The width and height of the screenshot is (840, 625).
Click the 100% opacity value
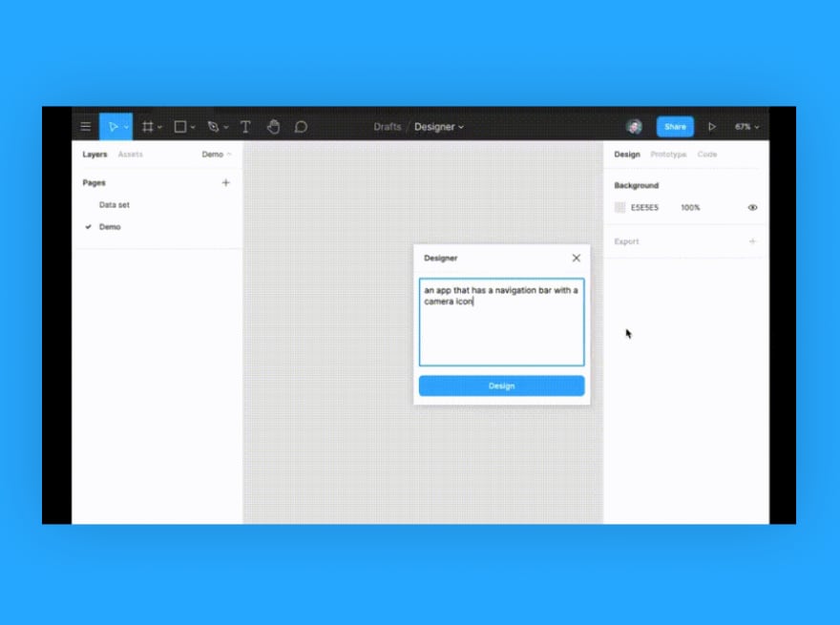(x=690, y=207)
